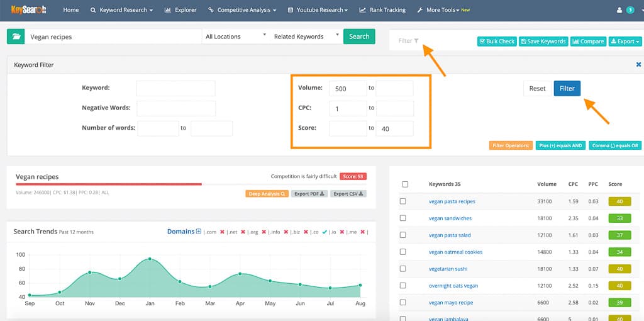644x321 pixels.
Task: Click the red X next to .org
Action: (264, 232)
